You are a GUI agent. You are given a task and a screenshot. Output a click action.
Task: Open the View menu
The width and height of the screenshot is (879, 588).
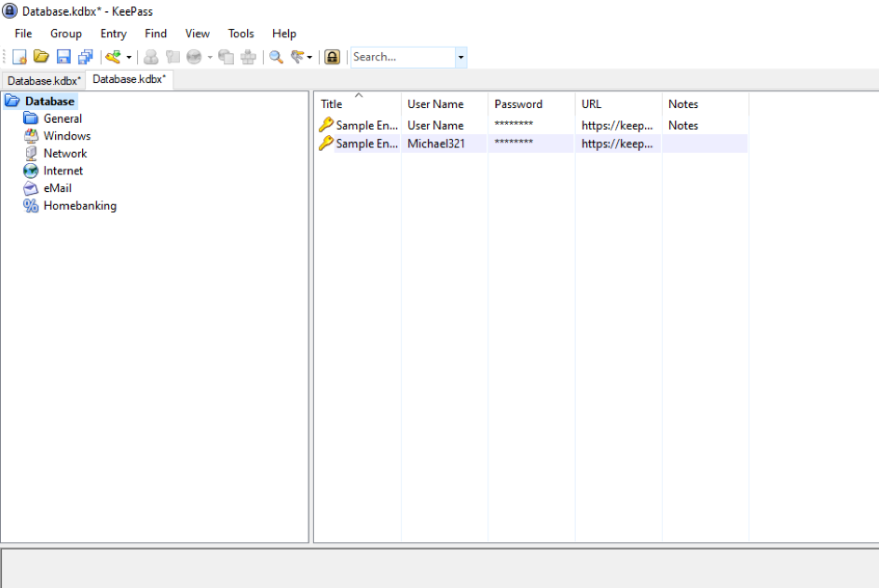tap(198, 34)
